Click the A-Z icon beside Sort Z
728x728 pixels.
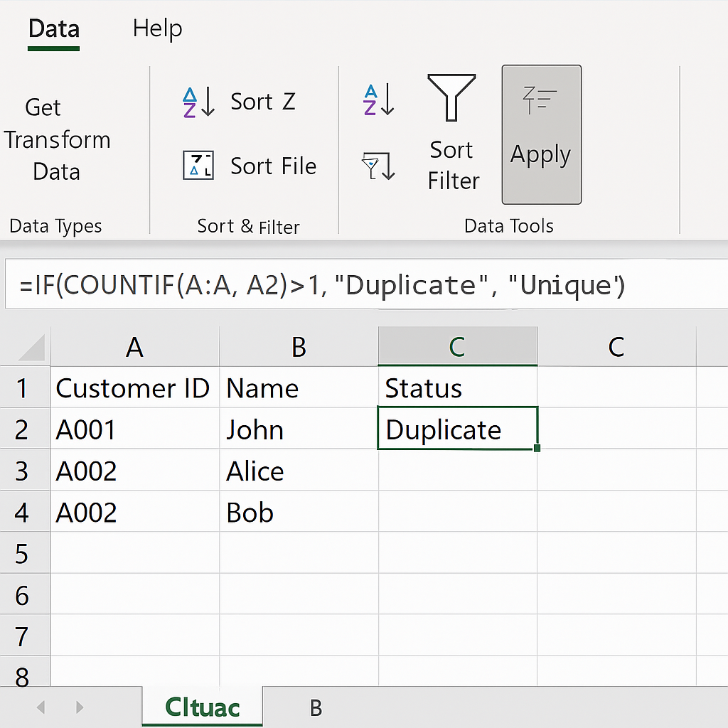point(198,102)
